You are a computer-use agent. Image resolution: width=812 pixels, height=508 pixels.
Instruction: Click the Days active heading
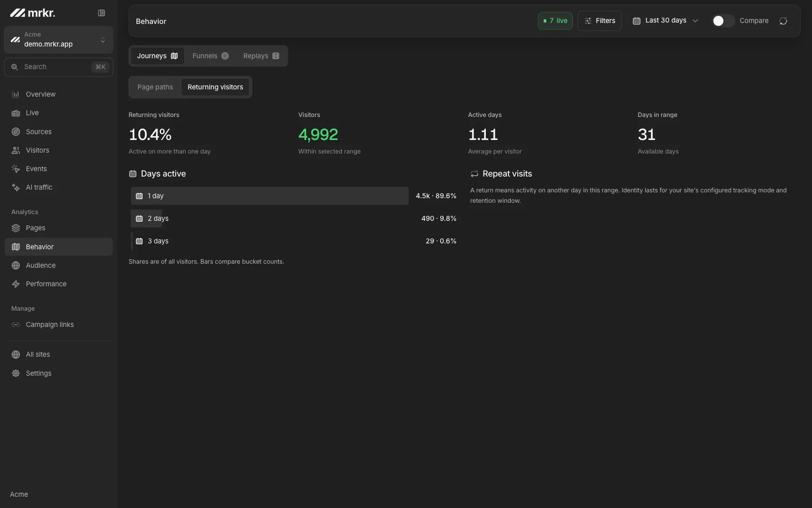point(163,174)
